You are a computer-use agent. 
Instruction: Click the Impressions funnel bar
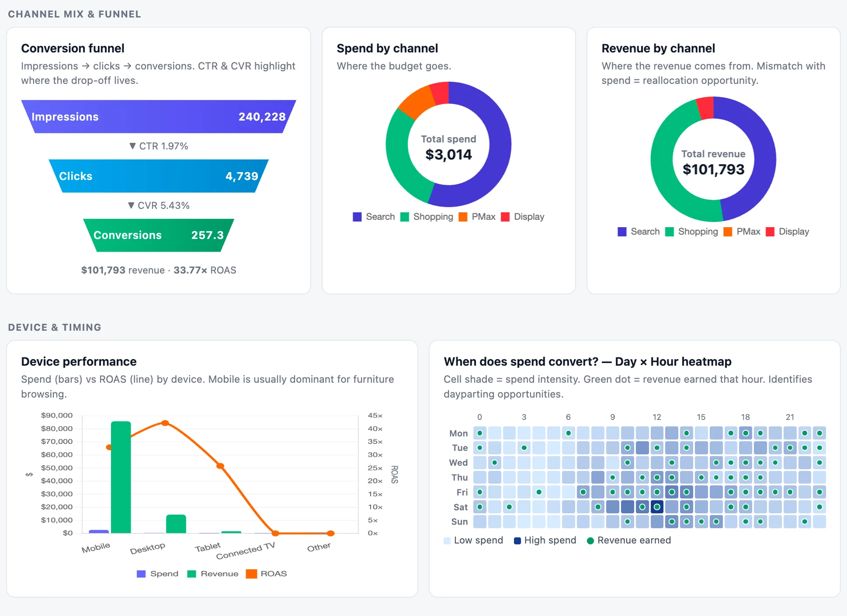pos(159,117)
